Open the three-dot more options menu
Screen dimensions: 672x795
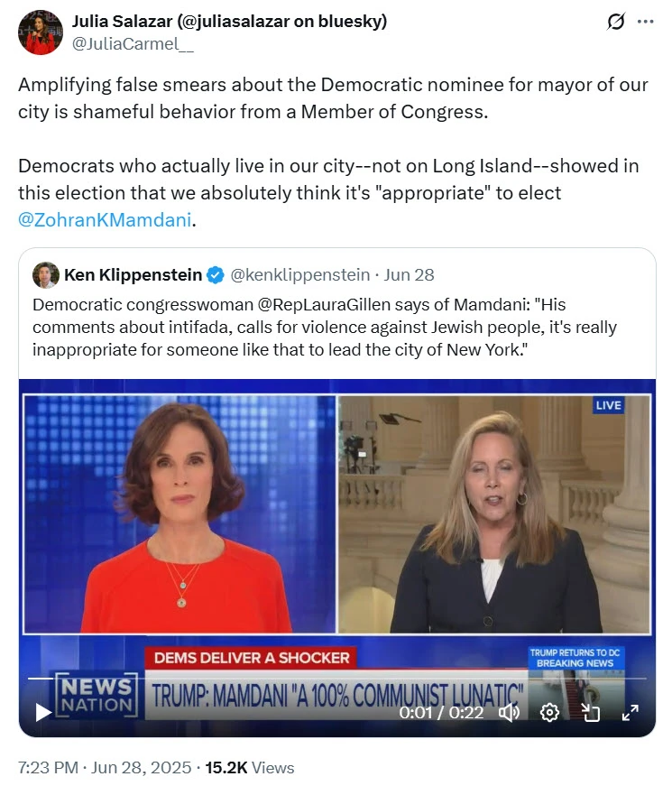[x=645, y=22]
